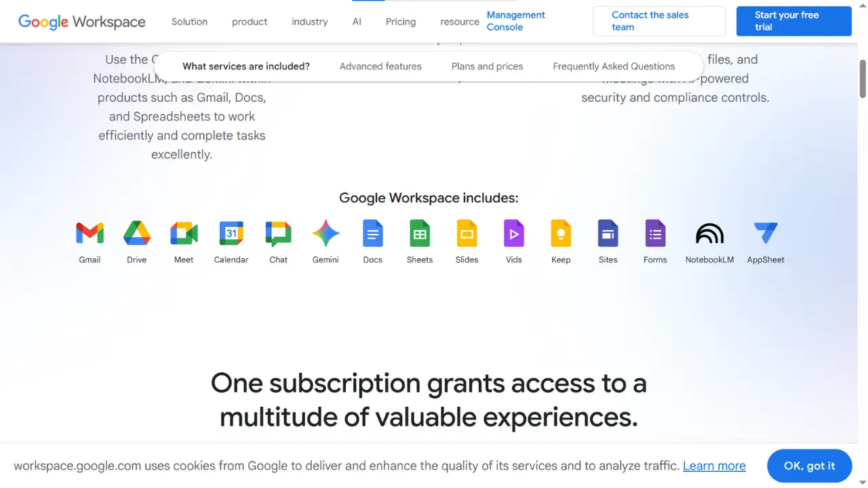868x488 pixels.
Task: Select the Vids app icon
Action: (513, 233)
